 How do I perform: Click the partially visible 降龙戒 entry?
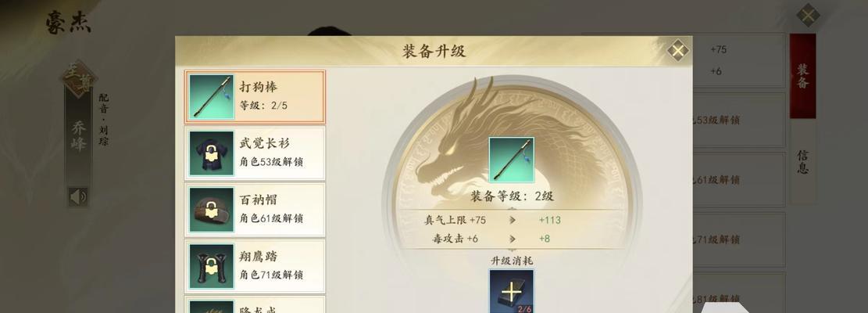point(255,304)
